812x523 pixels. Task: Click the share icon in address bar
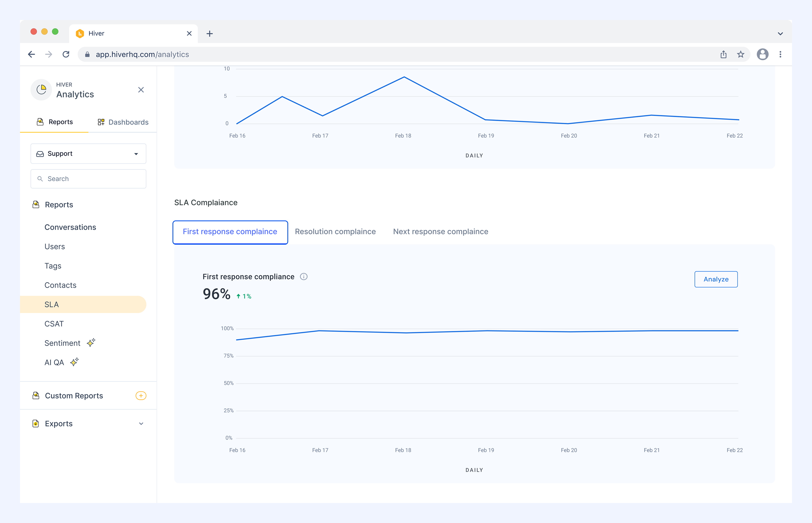click(x=723, y=54)
